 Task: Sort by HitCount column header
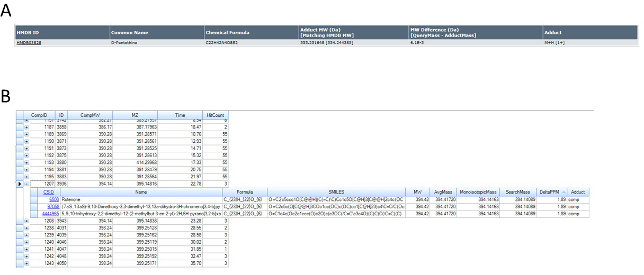216,115
